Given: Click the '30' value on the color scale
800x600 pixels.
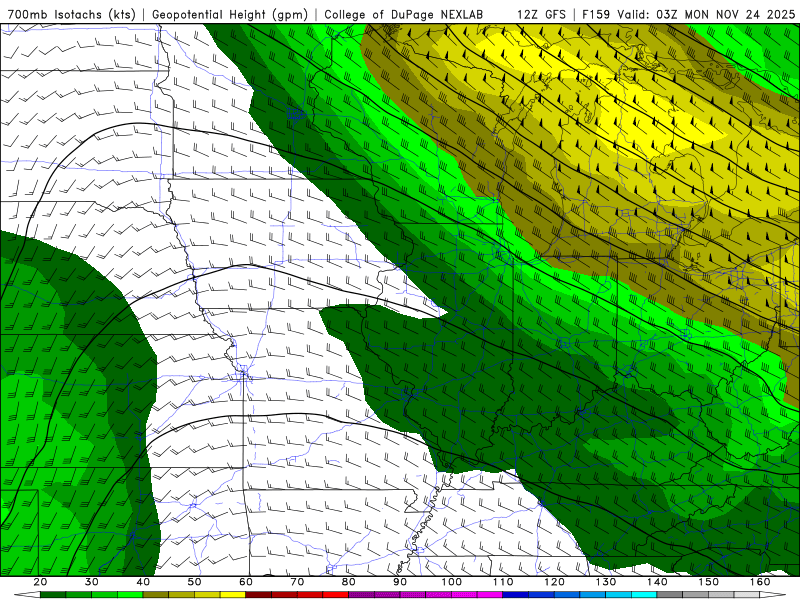Looking at the screenshot, I should coord(92,582).
